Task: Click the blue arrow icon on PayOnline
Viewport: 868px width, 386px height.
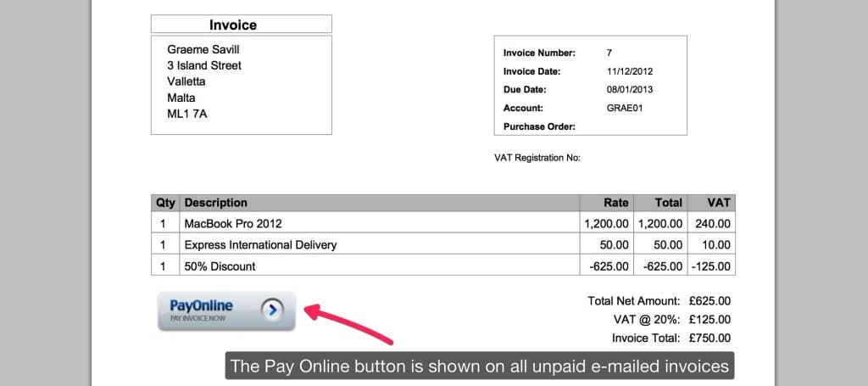Action: tap(270, 310)
